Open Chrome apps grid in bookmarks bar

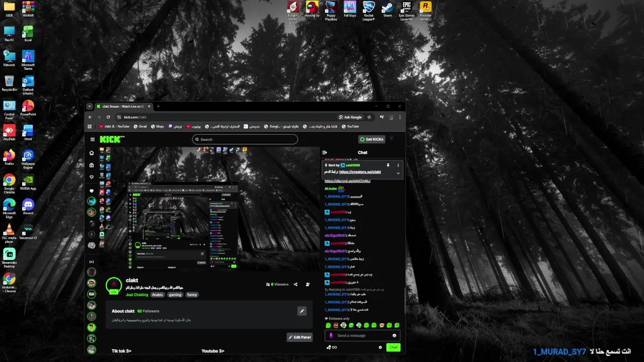coord(90,127)
